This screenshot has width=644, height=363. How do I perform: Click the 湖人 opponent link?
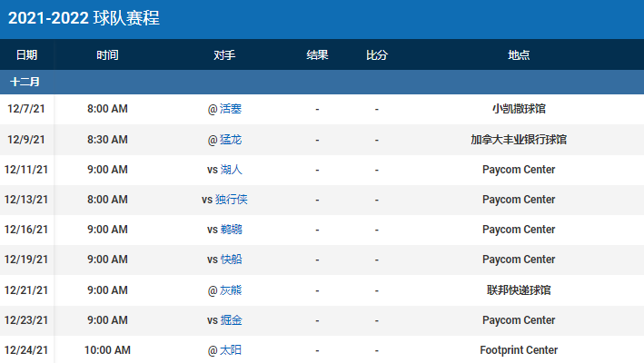(x=232, y=170)
